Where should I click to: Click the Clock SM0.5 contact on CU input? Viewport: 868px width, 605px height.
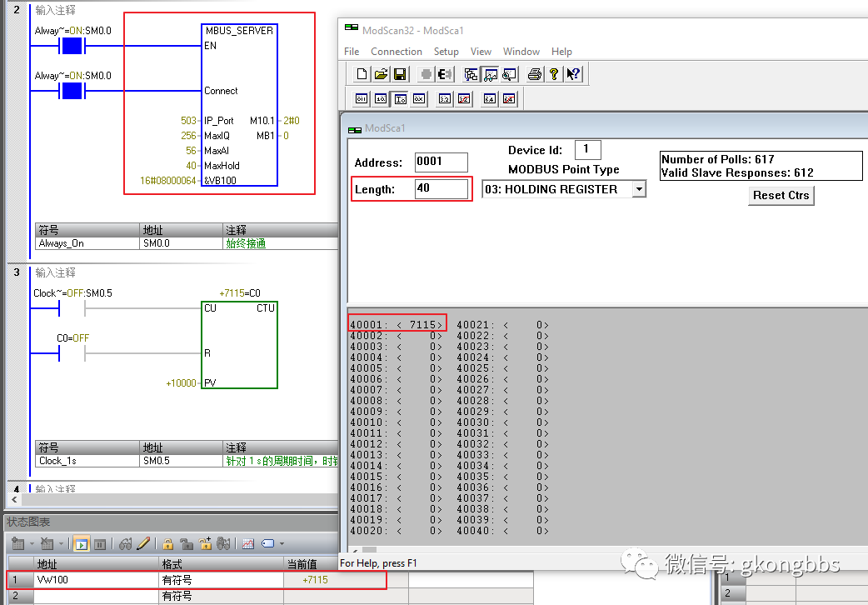pos(72,308)
